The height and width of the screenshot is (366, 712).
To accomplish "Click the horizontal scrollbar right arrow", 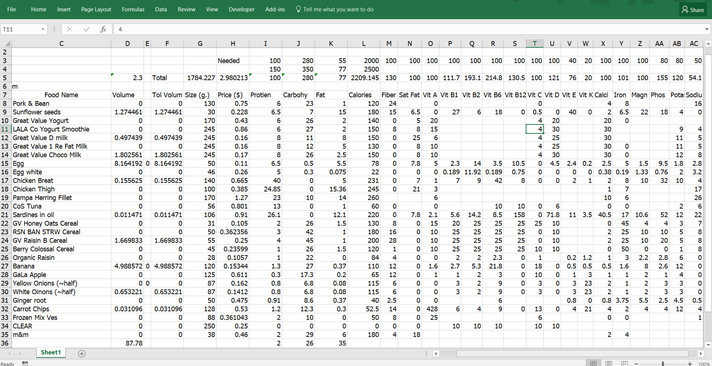I will pos(700,353).
